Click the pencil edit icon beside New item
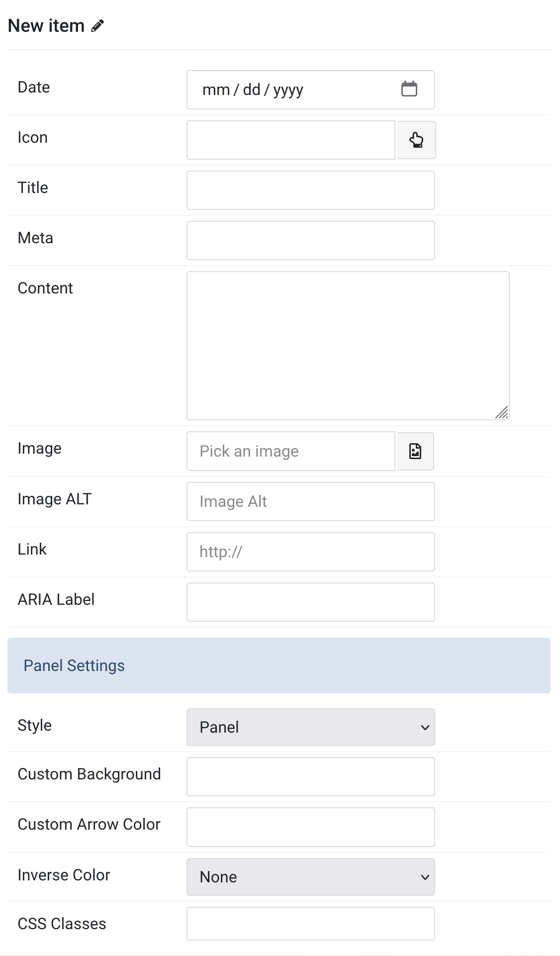Image resolution: width=560 pixels, height=956 pixels. pos(97,26)
